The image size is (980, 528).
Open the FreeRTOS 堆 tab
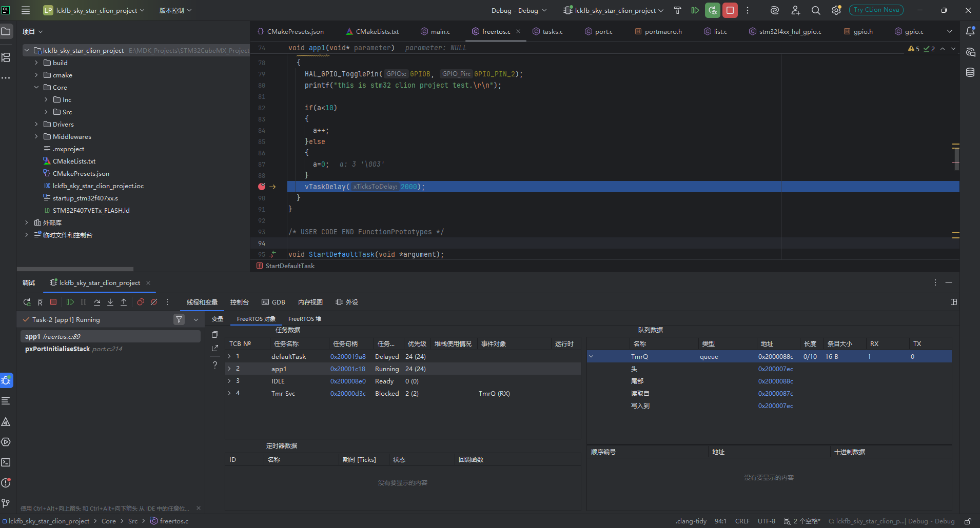tap(305, 319)
